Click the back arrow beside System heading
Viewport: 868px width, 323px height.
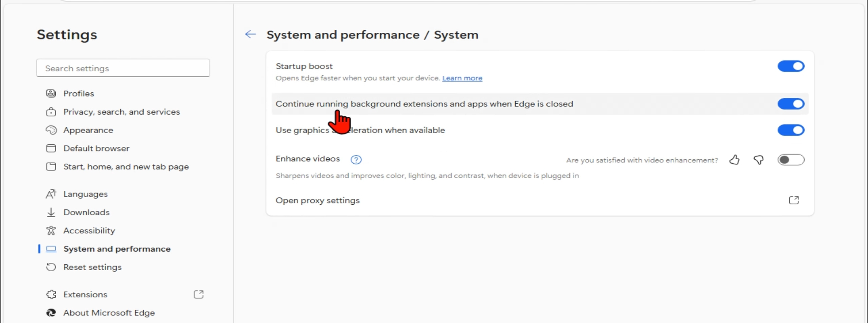251,34
